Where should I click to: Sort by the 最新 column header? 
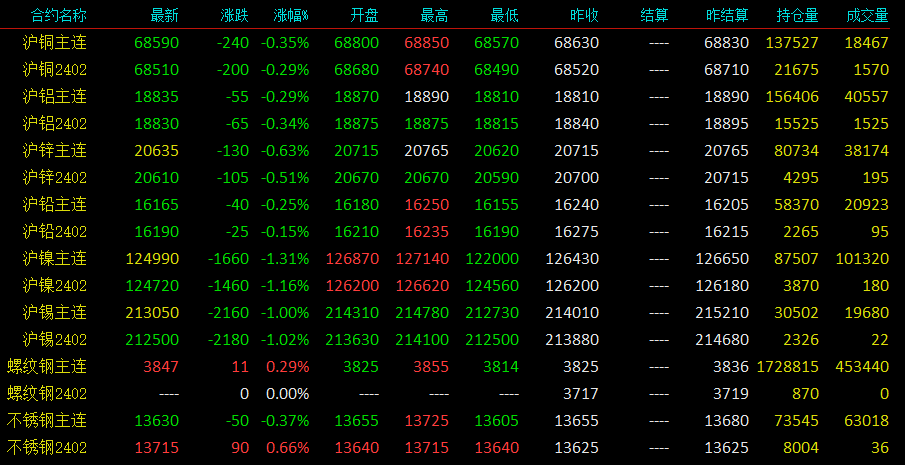(164, 16)
